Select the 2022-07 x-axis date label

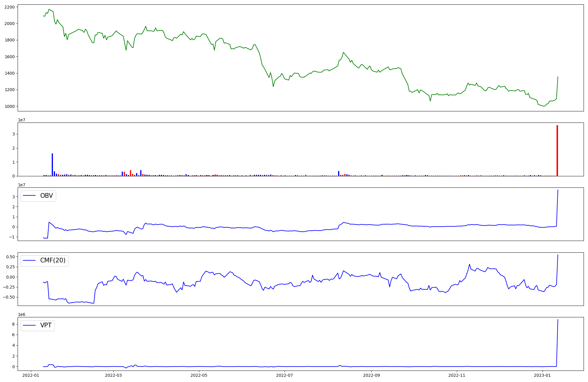285,375
